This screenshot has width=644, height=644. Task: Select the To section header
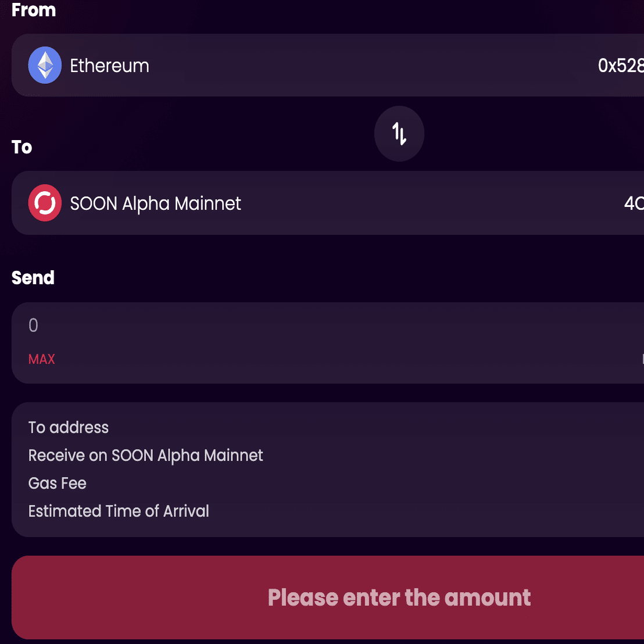[x=22, y=147]
